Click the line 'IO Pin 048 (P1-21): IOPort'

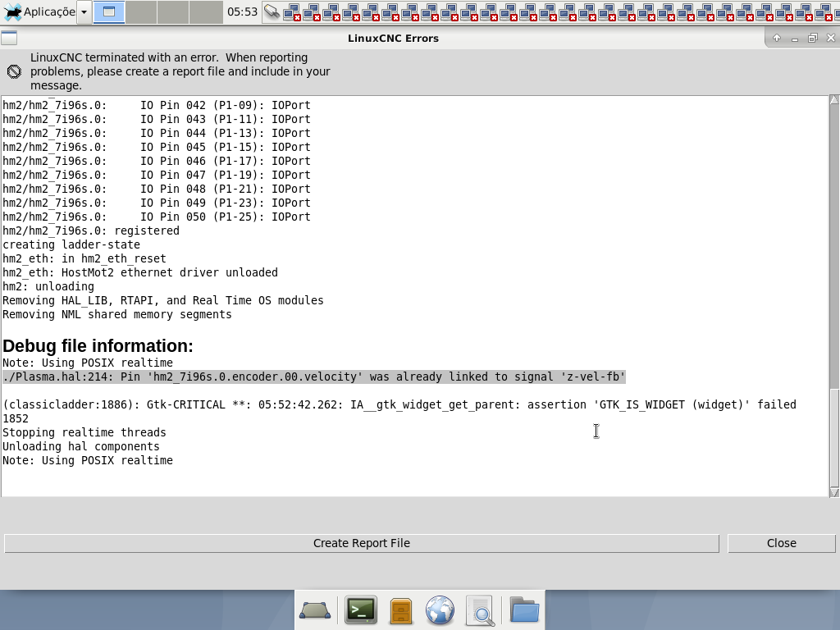[x=157, y=189]
